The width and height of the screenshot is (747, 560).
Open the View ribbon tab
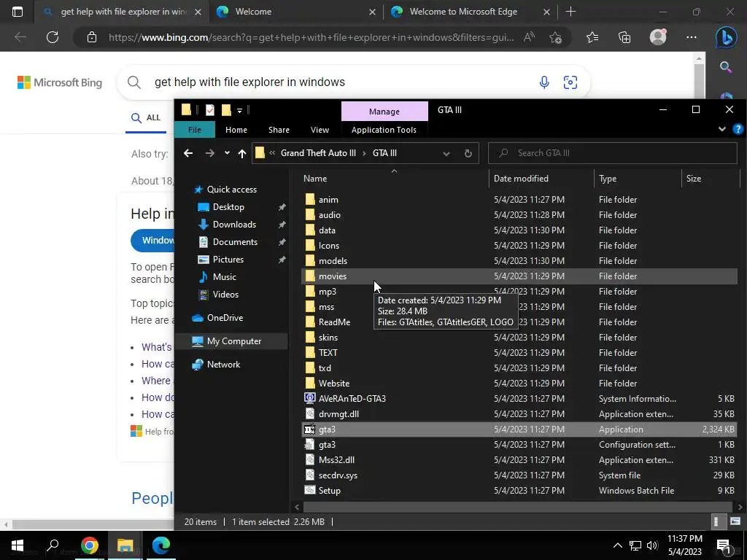pyautogui.click(x=320, y=130)
